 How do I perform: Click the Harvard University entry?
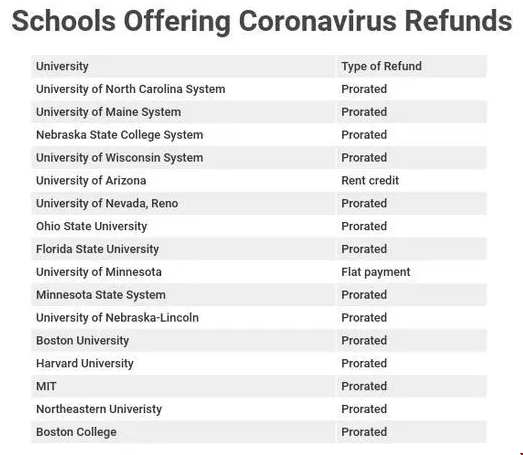(x=85, y=363)
